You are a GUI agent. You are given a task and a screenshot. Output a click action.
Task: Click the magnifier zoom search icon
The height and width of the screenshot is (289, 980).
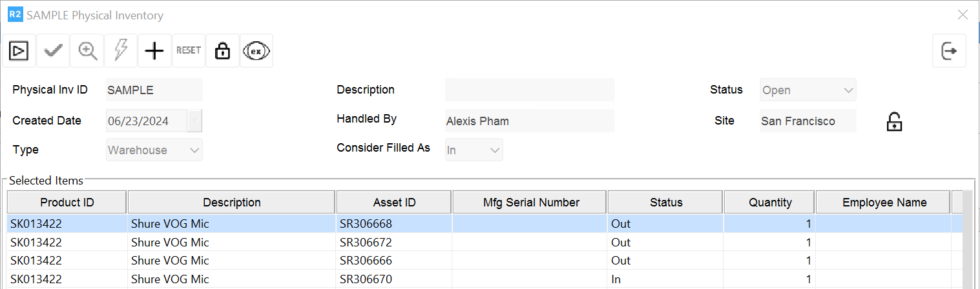87,51
